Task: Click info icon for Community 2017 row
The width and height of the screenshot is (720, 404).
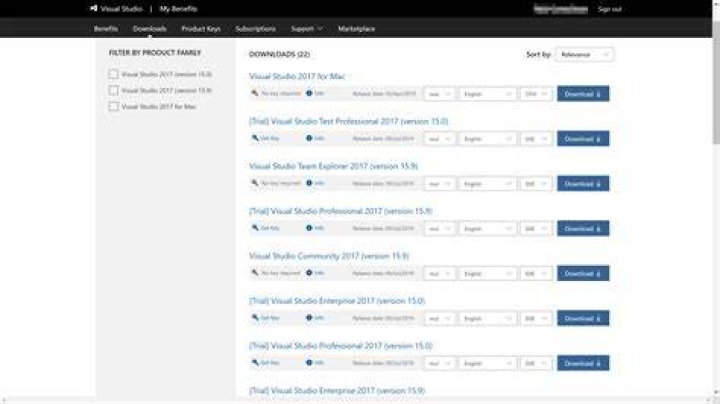Action: coord(309,273)
